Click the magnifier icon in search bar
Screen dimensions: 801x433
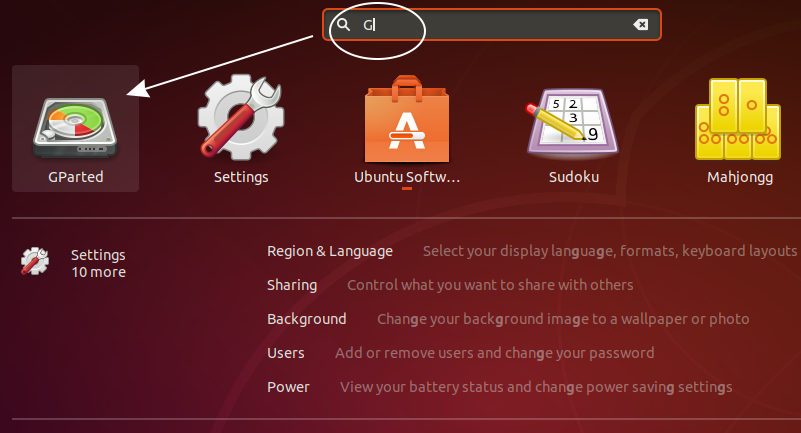click(x=344, y=25)
